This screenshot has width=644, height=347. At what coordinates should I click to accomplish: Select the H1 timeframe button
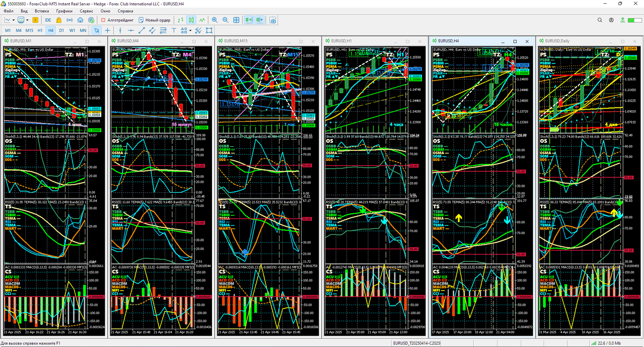(x=40, y=30)
